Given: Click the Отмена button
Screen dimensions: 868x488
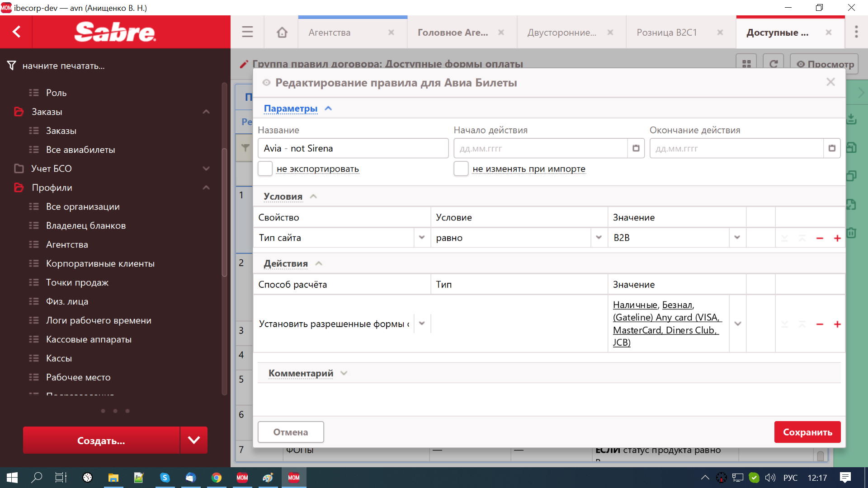Looking at the screenshot, I should 291,432.
